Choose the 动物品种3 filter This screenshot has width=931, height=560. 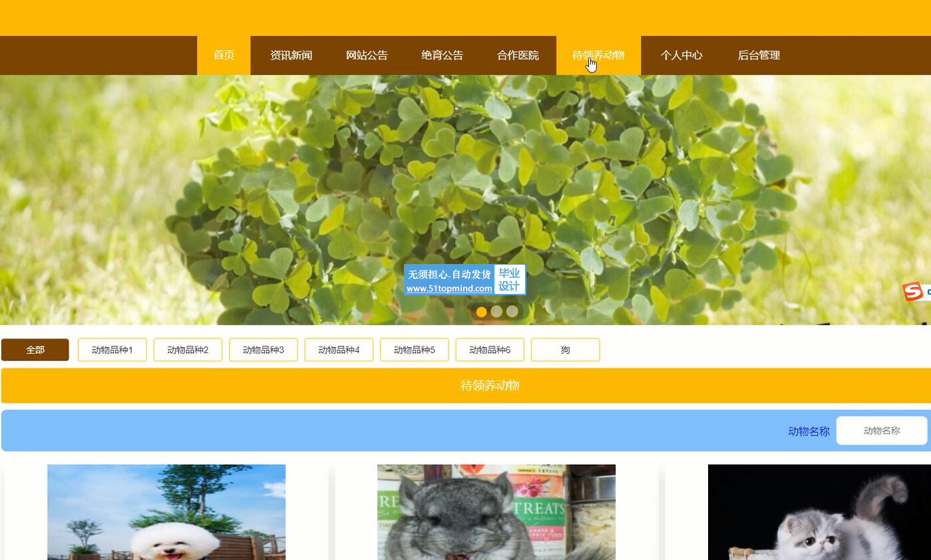(x=264, y=350)
